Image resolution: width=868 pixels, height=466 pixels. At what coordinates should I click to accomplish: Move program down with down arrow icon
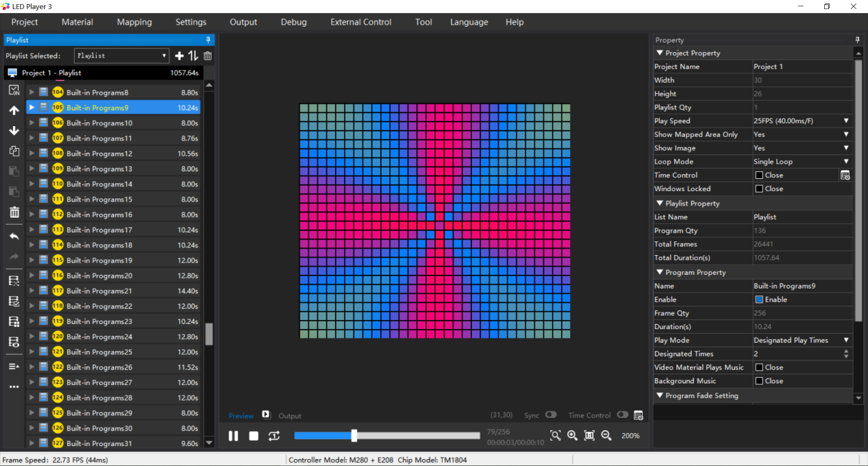click(14, 131)
